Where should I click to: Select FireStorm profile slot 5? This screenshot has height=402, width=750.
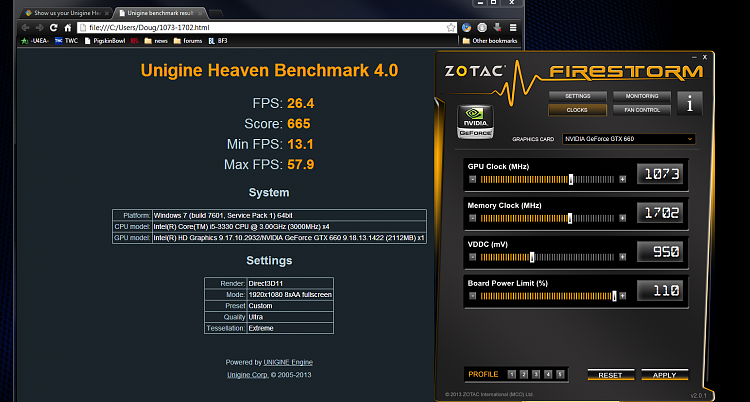(560, 374)
